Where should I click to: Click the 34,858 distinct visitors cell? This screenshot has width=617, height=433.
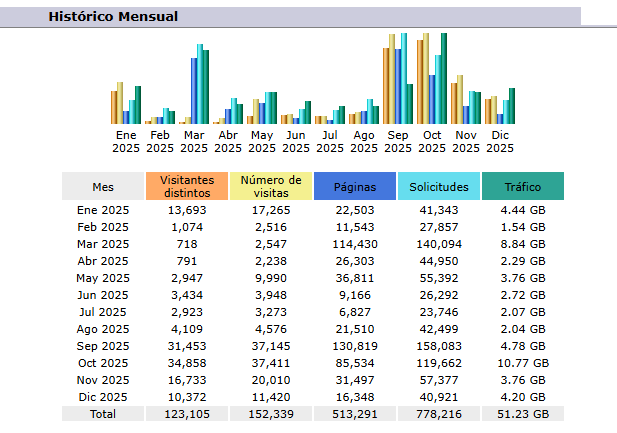pyautogui.click(x=186, y=363)
